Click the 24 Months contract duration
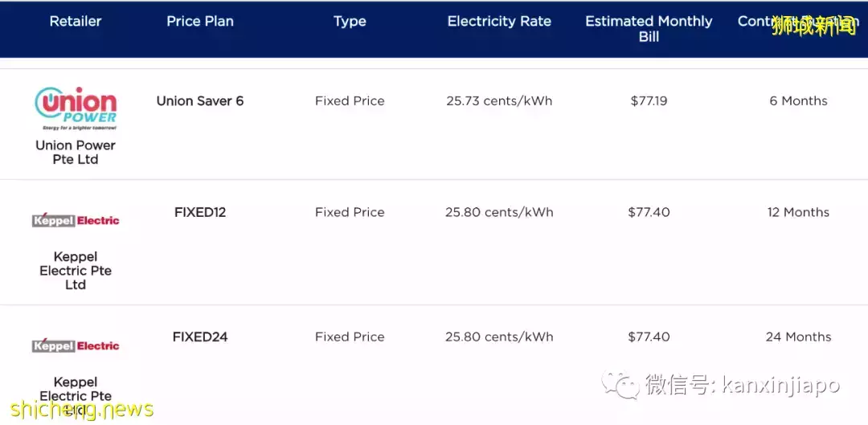Screen dimensions: 868x425 point(798,337)
